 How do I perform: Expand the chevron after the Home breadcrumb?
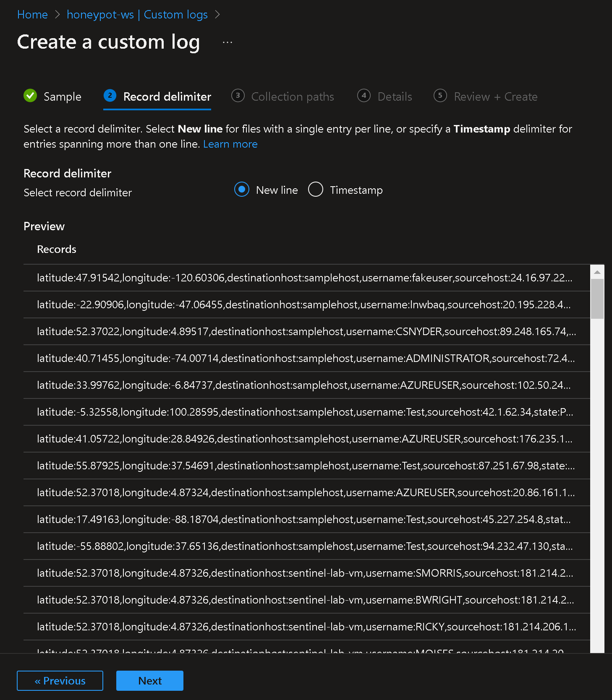tap(56, 14)
